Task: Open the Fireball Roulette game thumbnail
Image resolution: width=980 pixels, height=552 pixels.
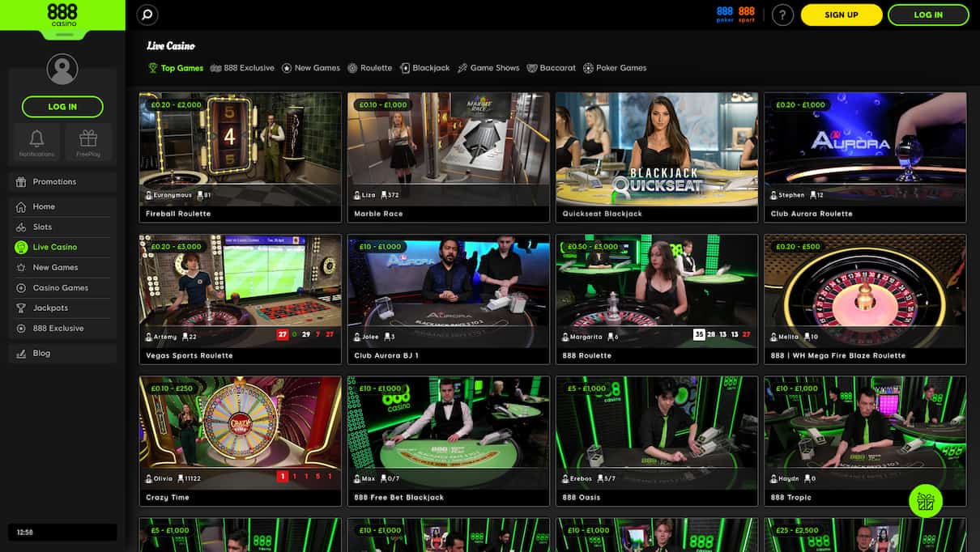Action: point(241,157)
